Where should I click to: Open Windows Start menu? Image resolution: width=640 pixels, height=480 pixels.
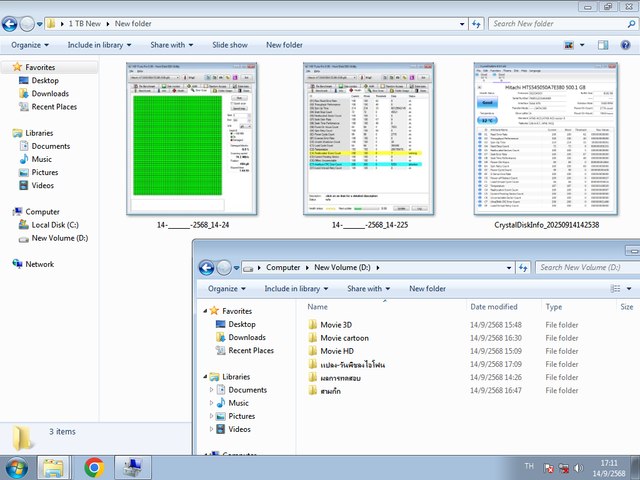tap(16, 467)
